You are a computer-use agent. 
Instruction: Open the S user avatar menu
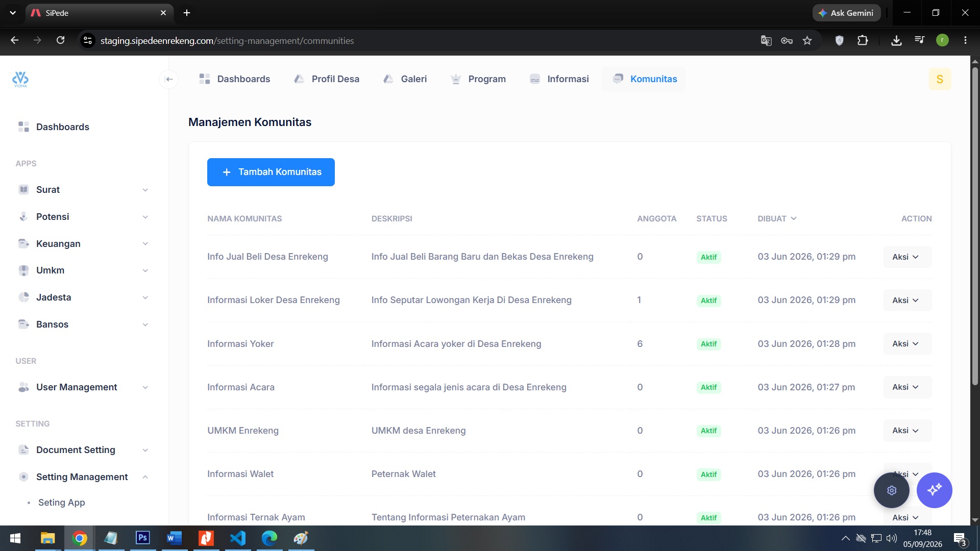tap(940, 79)
